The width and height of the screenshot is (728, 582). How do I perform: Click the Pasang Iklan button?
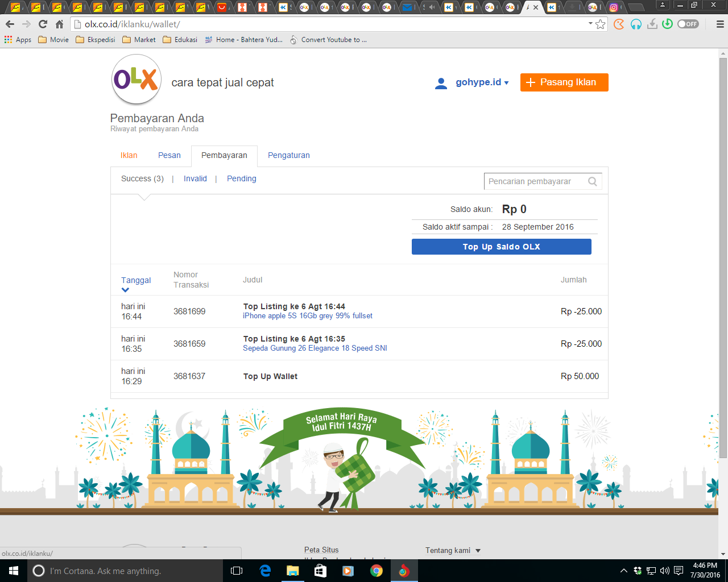pos(564,82)
